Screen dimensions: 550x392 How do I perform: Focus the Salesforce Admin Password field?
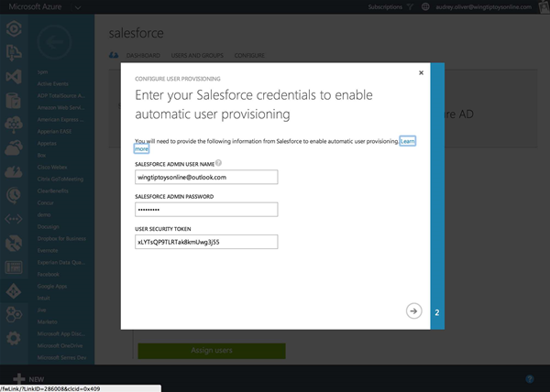(206, 210)
